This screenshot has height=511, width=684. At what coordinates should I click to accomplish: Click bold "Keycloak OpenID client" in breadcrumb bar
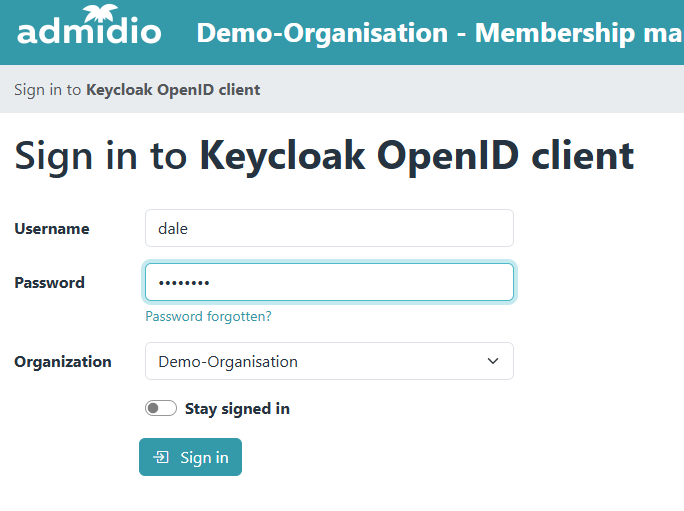pos(173,90)
